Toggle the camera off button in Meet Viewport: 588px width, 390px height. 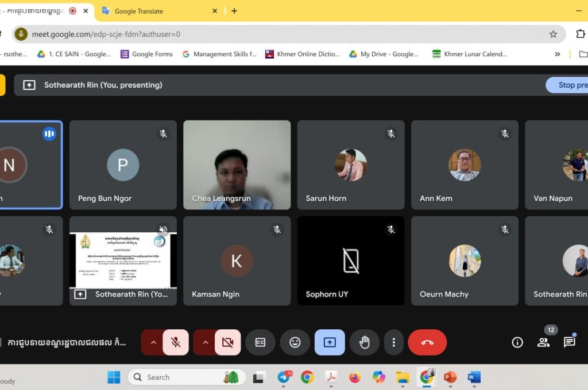(x=227, y=342)
